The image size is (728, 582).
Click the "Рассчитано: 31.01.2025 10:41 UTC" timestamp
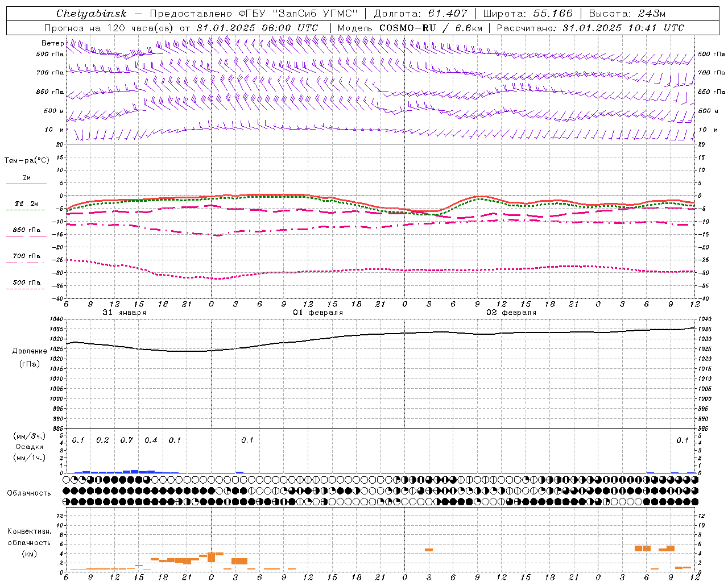[590, 28]
